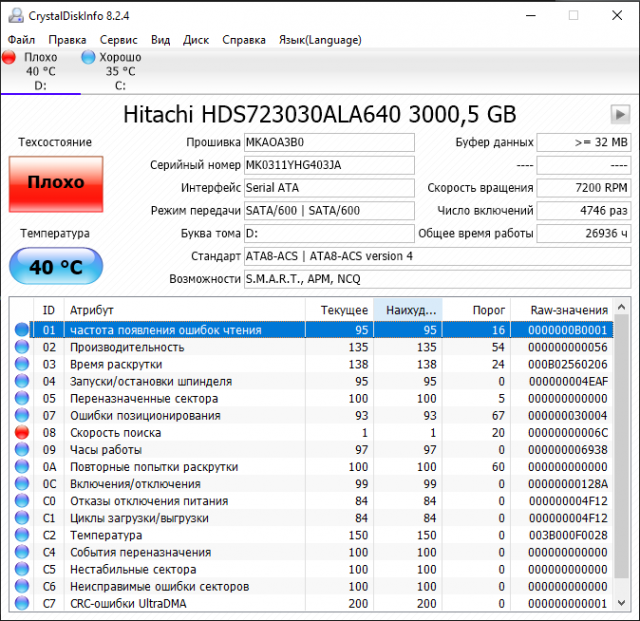Open the Сервис menu
The width and height of the screenshot is (640, 621).
click(x=118, y=40)
